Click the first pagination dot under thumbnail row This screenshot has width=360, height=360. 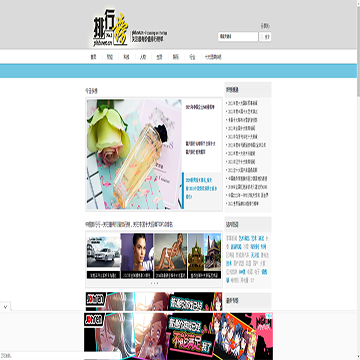pyautogui.click(x=151, y=283)
